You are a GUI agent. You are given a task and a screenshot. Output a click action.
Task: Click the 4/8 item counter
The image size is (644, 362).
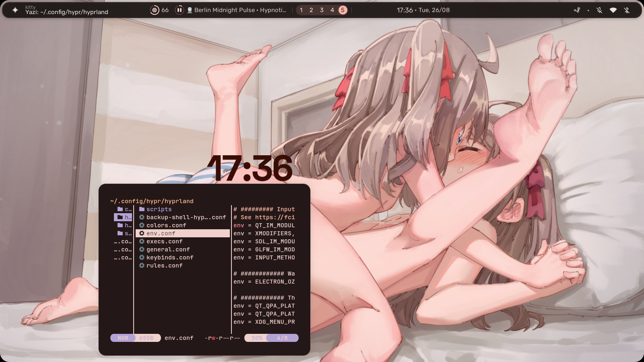pyautogui.click(x=283, y=338)
